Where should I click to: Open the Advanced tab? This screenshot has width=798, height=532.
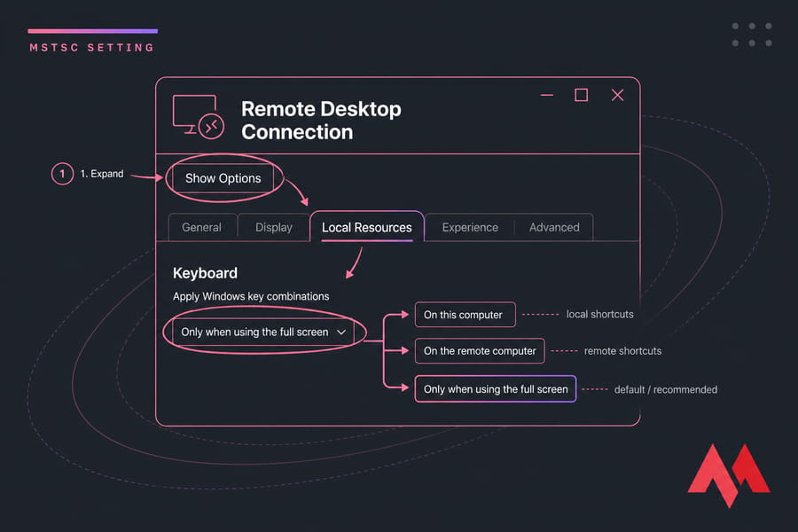(554, 228)
